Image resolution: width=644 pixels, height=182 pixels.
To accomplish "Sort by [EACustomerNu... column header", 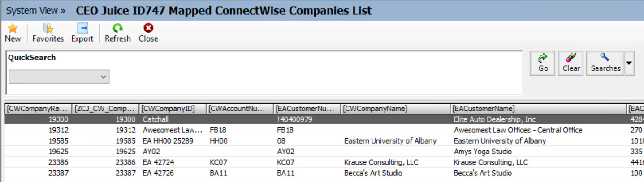I will (307, 109).
